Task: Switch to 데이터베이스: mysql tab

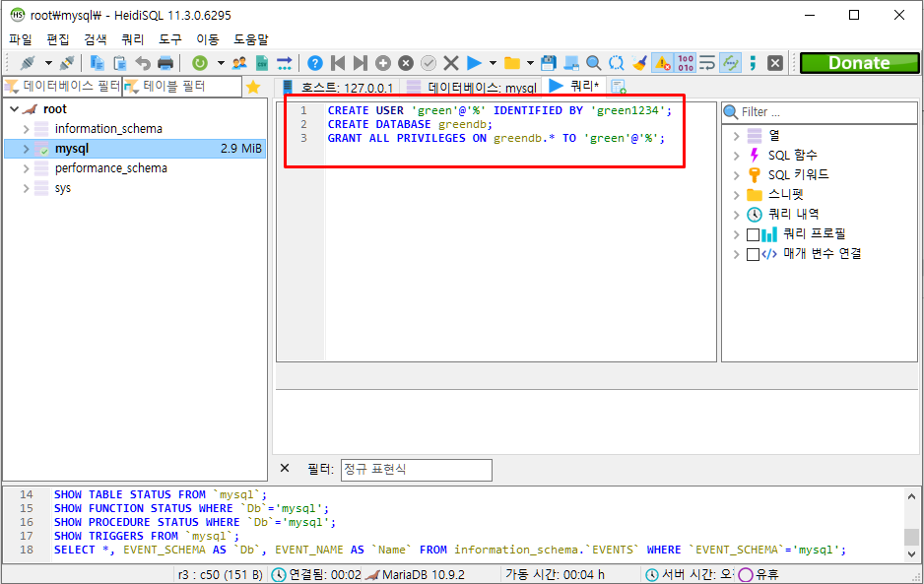Action: [473, 88]
